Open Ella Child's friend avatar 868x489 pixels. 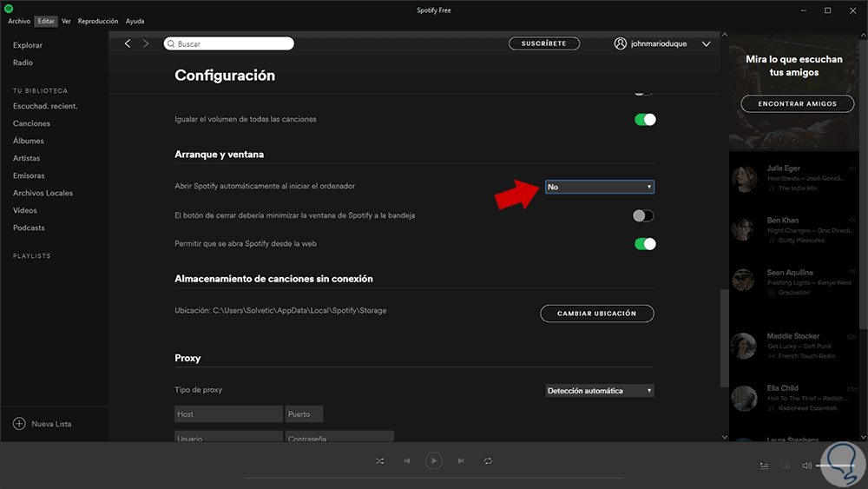(x=744, y=398)
